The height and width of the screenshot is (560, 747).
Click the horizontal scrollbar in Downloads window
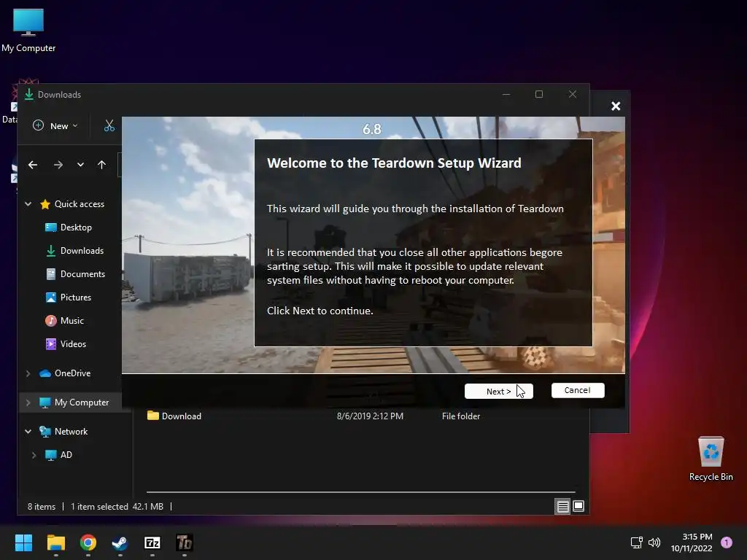coord(360,492)
